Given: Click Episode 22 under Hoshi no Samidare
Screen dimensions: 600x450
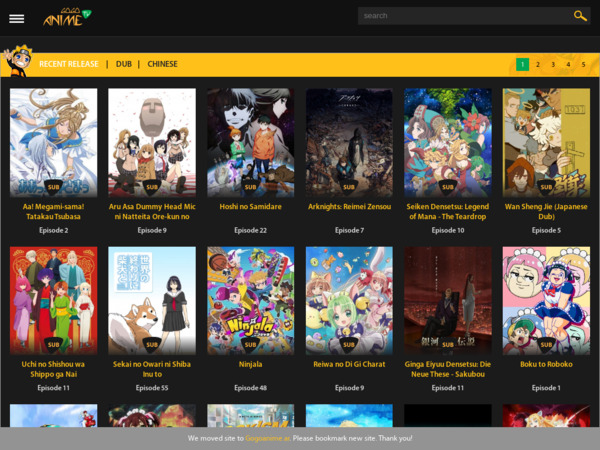Looking at the screenshot, I should click(x=251, y=230).
